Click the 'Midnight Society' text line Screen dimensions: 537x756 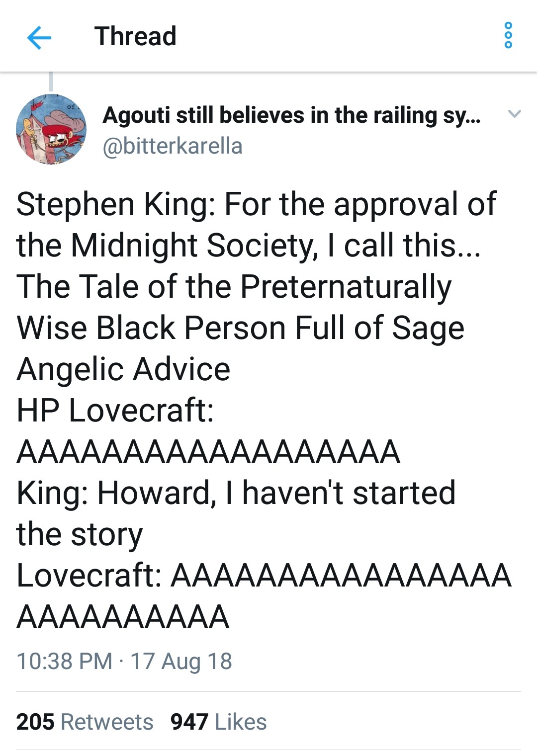249,246
